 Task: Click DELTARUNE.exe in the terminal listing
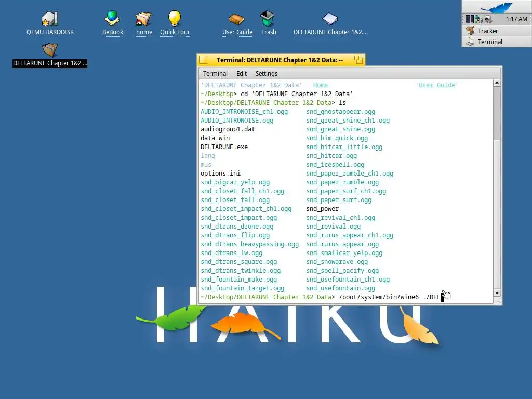[224, 147]
